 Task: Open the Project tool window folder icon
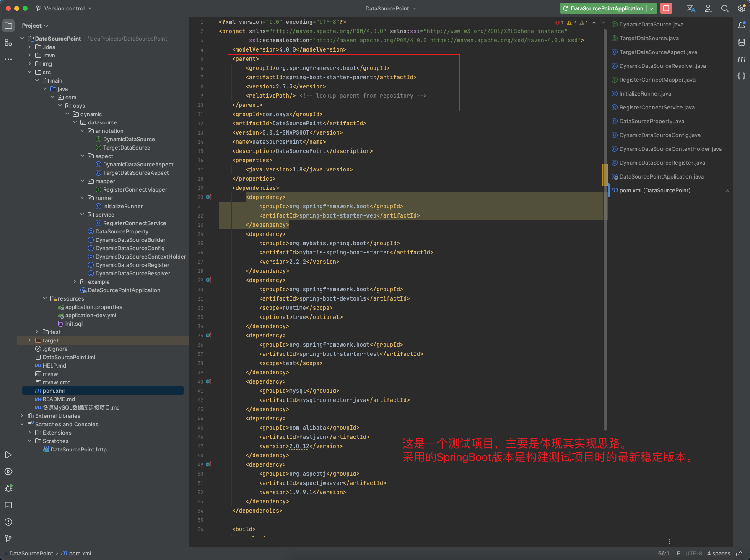8,26
